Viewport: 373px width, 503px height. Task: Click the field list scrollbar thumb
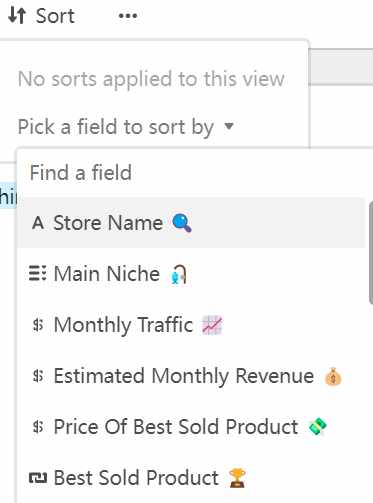pyautogui.click(x=371, y=253)
